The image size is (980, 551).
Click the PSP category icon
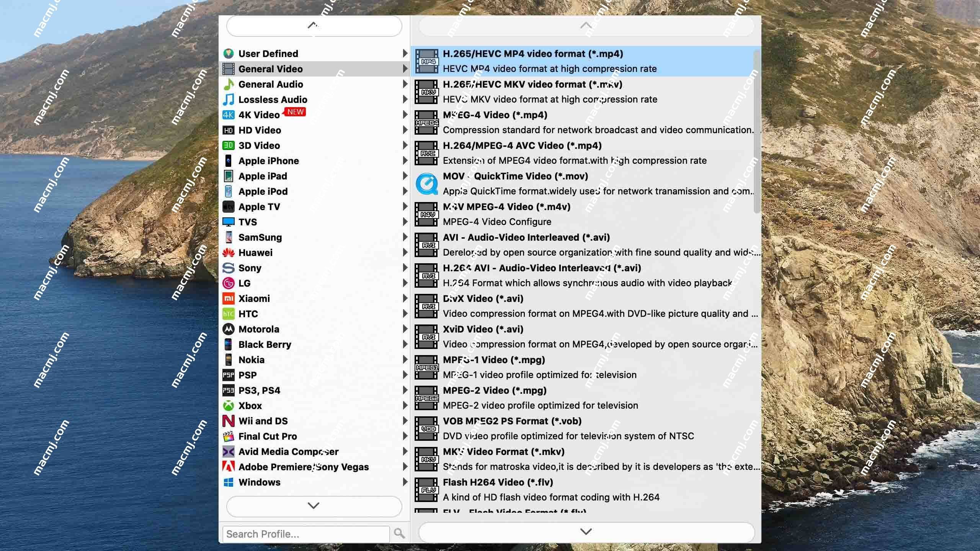pos(229,375)
